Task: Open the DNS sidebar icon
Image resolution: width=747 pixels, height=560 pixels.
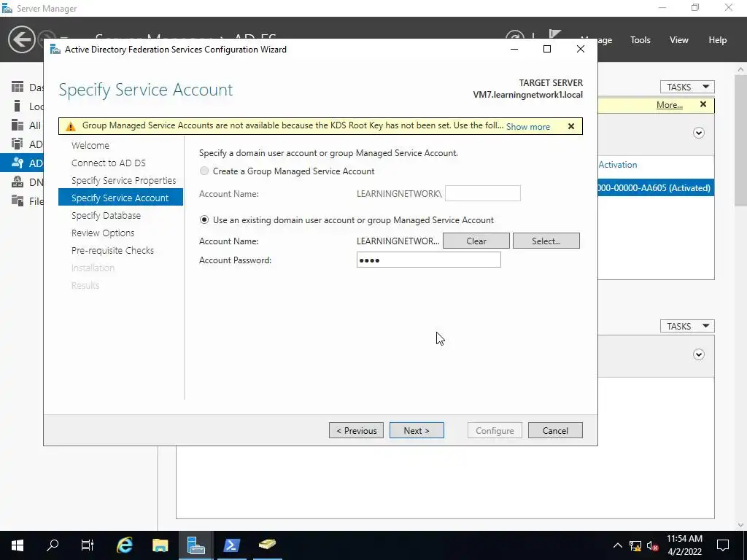Action: (x=18, y=182)
